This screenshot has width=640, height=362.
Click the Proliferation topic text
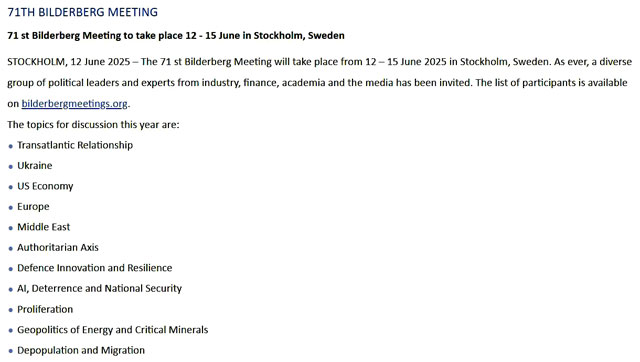(45, 309)
